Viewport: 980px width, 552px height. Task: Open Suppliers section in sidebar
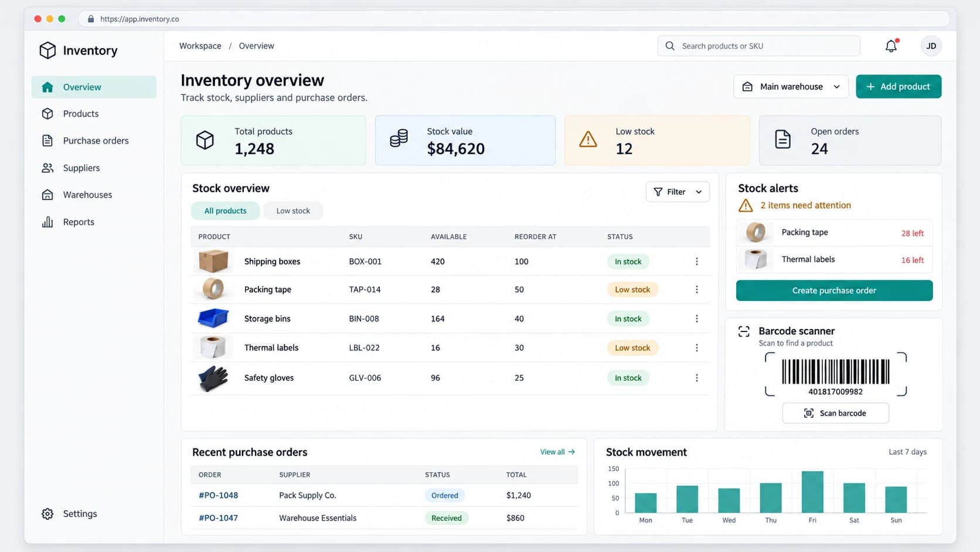point(94,168)
